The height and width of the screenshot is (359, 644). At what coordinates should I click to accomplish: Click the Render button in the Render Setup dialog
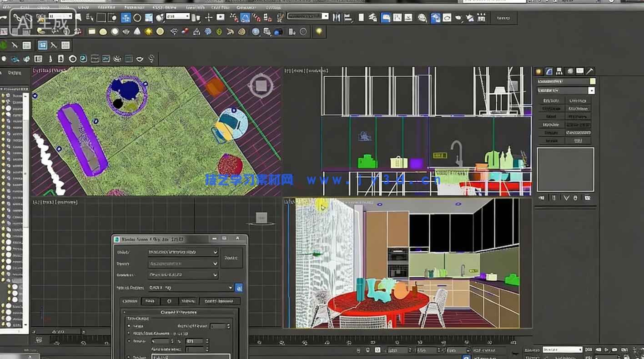tap(232, 258)
